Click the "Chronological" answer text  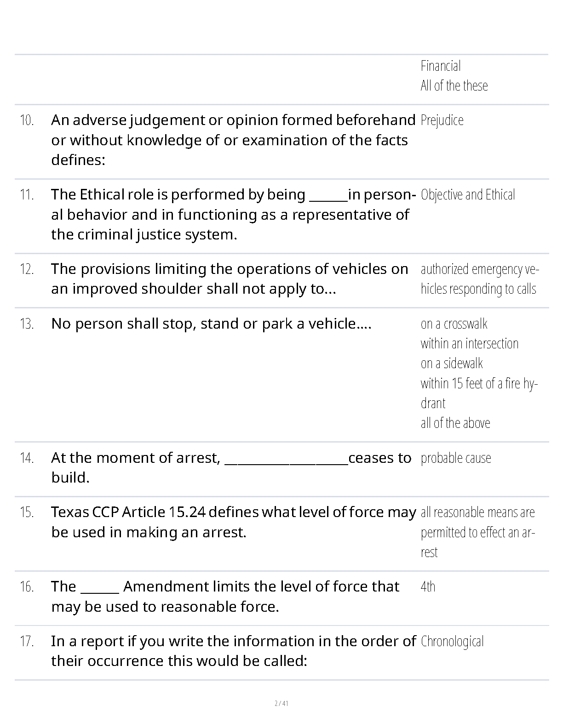[x=452, y=642]
